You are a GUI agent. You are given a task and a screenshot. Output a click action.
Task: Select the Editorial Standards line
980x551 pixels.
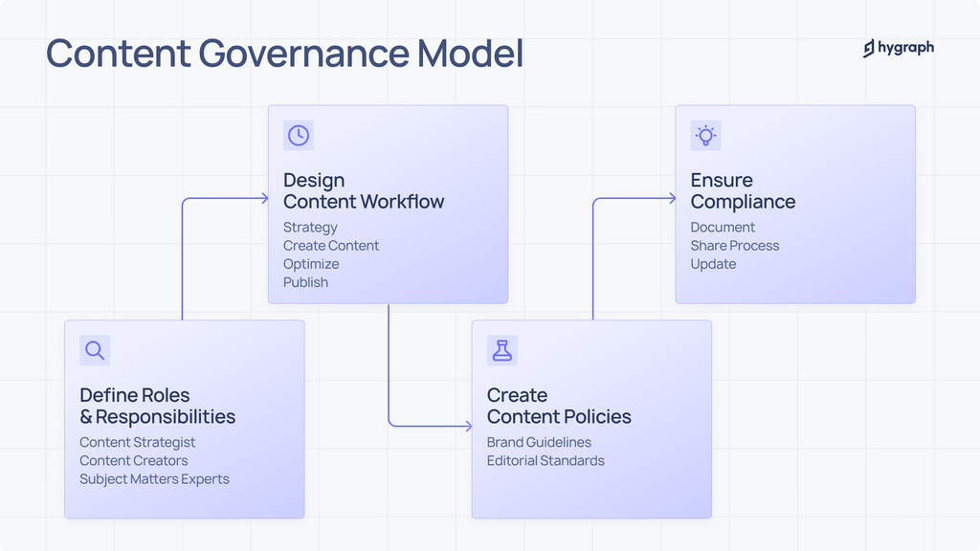click(x=546, y=460)
